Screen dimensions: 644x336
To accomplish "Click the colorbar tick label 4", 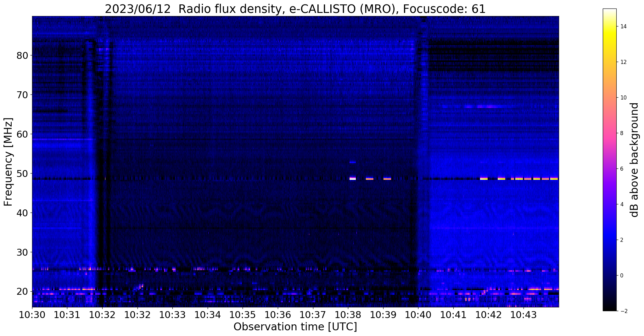I will click(x=621, y=204).
